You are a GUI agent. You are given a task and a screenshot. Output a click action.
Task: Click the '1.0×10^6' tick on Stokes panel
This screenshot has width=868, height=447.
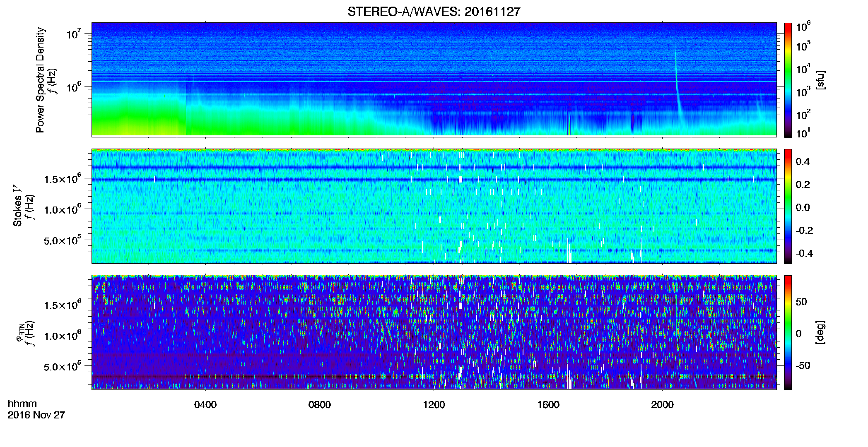[x=63, y=209]
